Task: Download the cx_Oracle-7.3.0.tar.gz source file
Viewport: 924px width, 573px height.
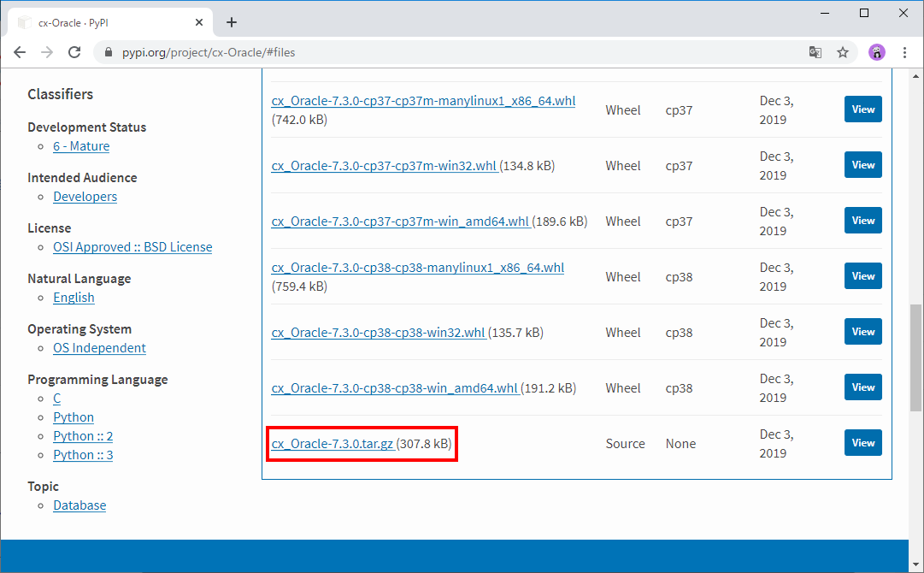Action: click(x=333, y=443)
